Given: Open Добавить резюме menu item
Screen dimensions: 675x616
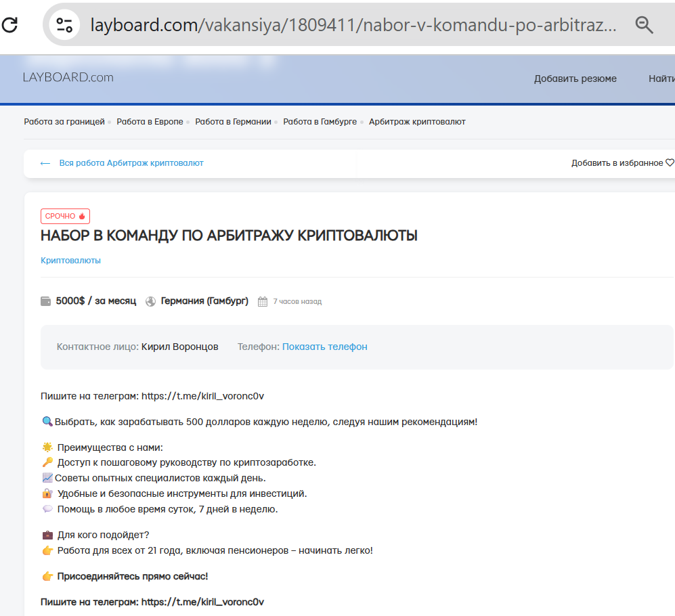Looking at the screenshot, I should click(575, 79).
